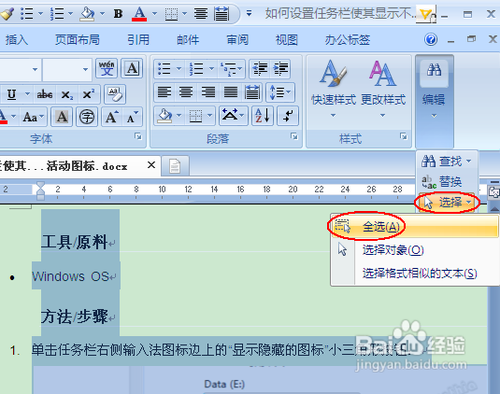This screenshot has width=500, height=394.
Task: Click the Sort A-Z icon
Action: (x=262, y=116)
